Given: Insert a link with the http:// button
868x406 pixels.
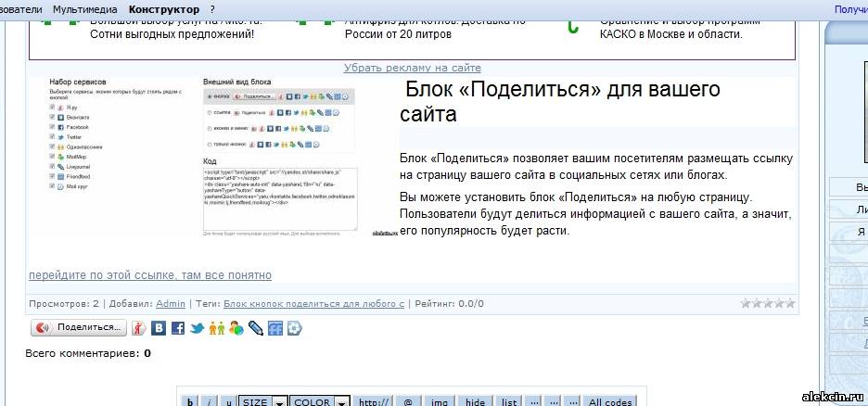Looking at the screenshot, I should coord(374,401).
